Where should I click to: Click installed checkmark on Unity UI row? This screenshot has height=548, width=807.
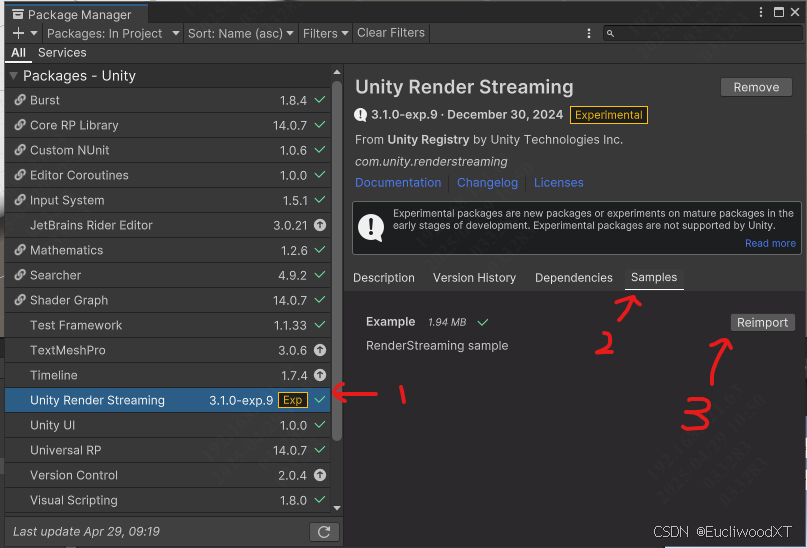pyautogui.click(x=320, y=425)
